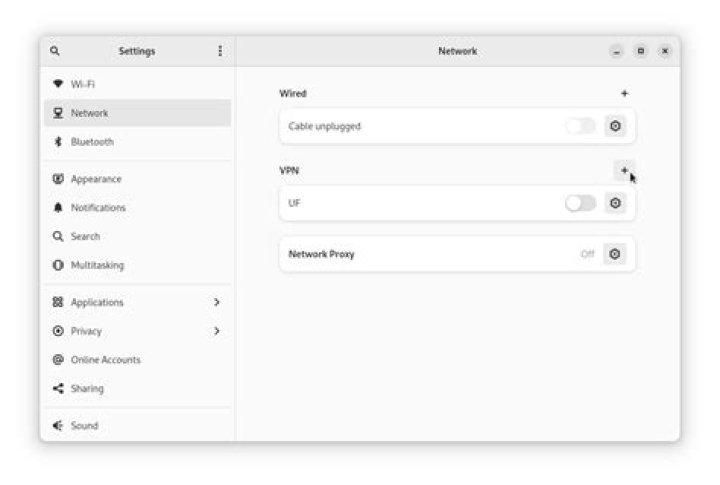Viewport: 720px width, 485px height.
Task: Add a new wired connection profile
Action: (x=624, y=94)
